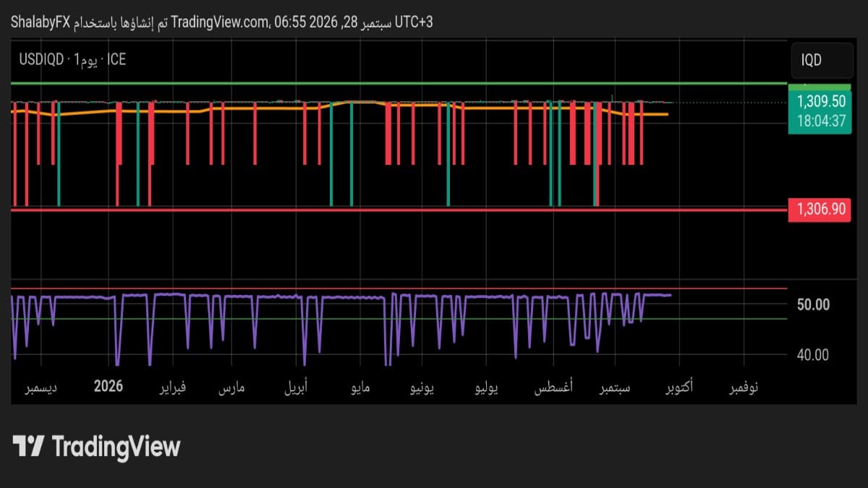The width and height of the screenshot is (868, 488).
Task: Select the IQD currency box
Action: (821, 61)
